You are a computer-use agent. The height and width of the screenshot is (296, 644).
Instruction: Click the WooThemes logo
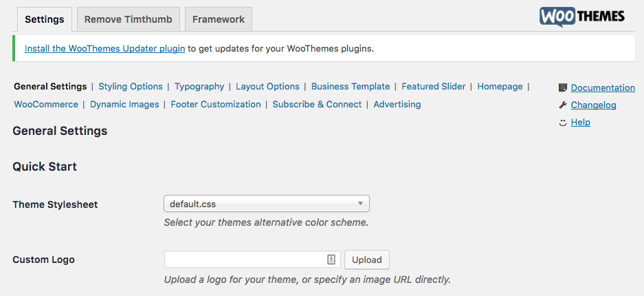point(582,17)
